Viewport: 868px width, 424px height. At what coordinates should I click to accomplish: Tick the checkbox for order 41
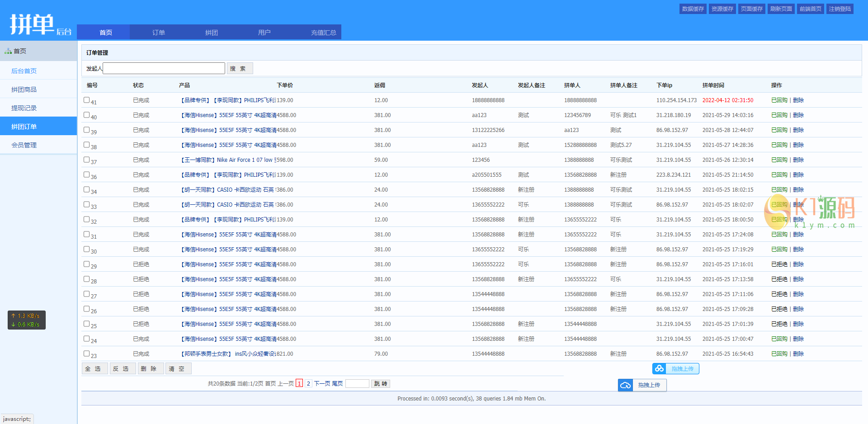coord(86,100)
